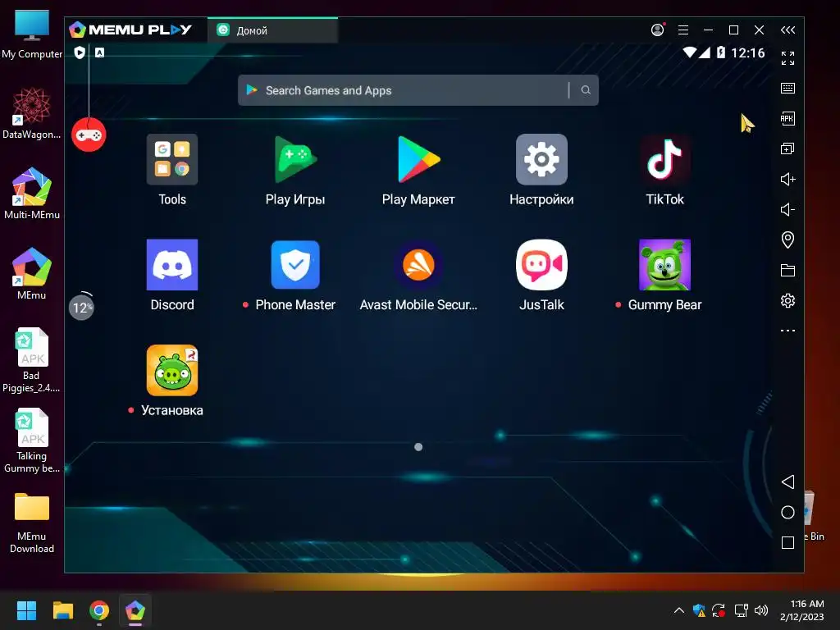Open the Gummy Bear app

664,265
